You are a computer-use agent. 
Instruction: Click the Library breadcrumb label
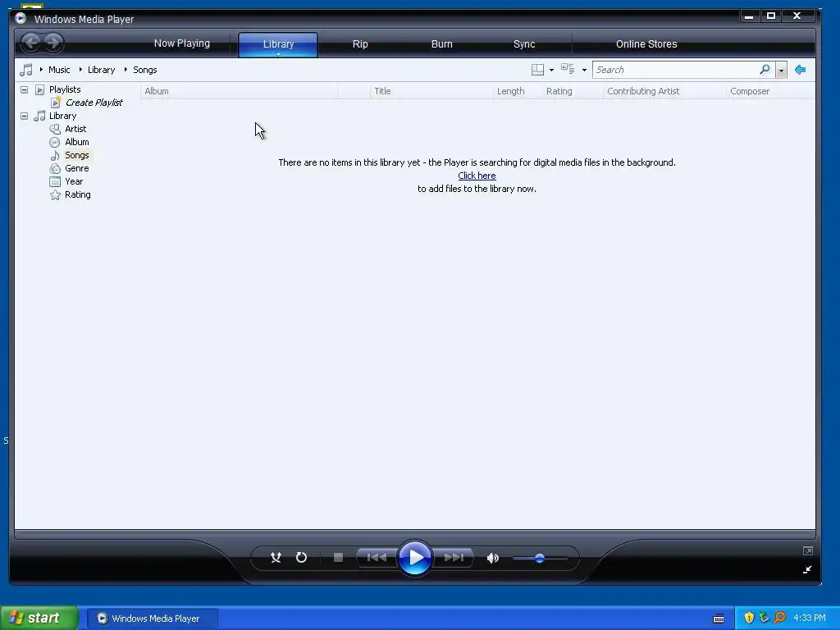pyautogui.click(x=101, y=70)
